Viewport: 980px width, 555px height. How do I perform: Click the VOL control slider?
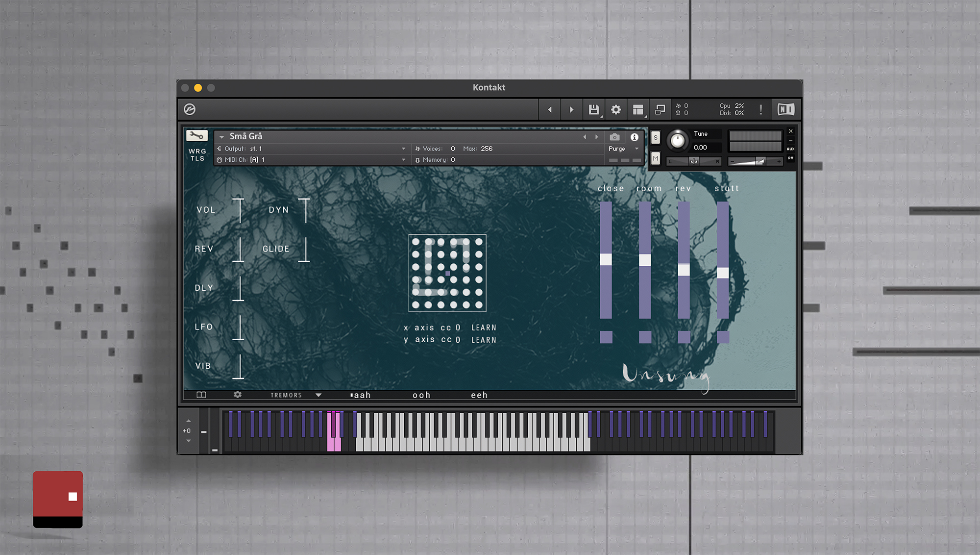pyautogui.click(x=239, y=210)
